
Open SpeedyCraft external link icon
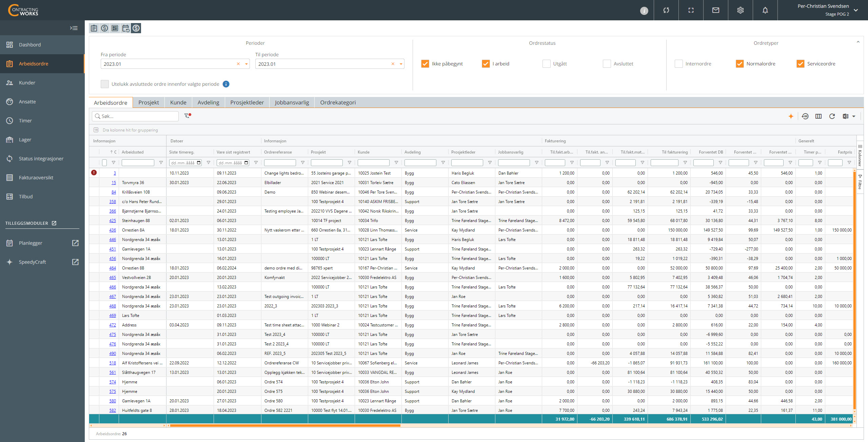pos(75,262)
